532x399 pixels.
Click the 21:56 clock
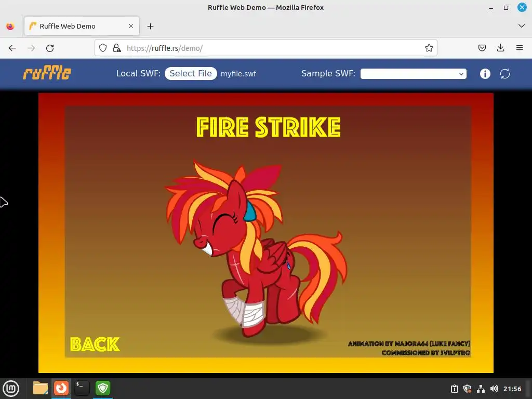[x=512, y=389]
